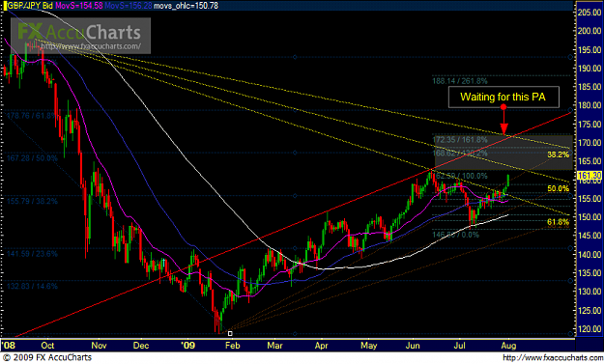Click the 120.00 price axis label
This screenshot has width=604, height=364.
tap(590, 328)
